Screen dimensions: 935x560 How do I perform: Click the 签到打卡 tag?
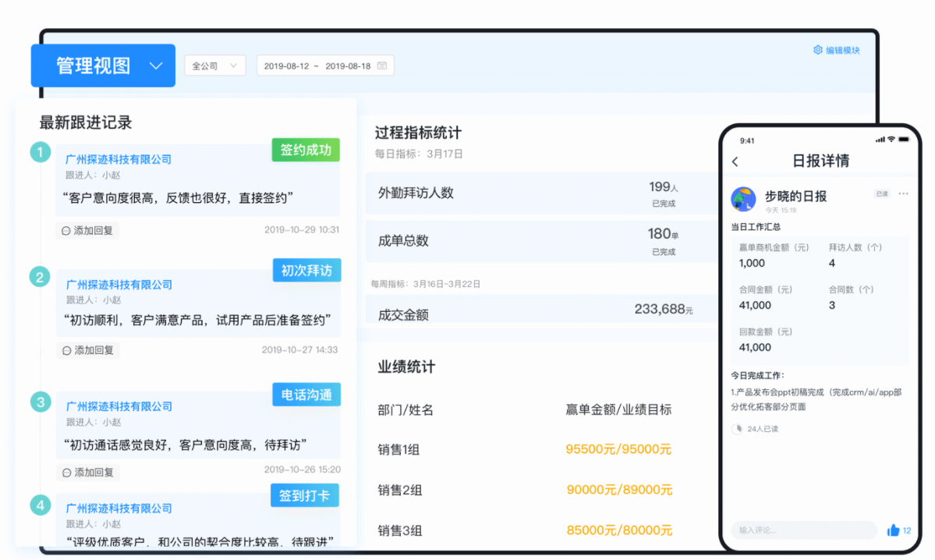[305, 496]
